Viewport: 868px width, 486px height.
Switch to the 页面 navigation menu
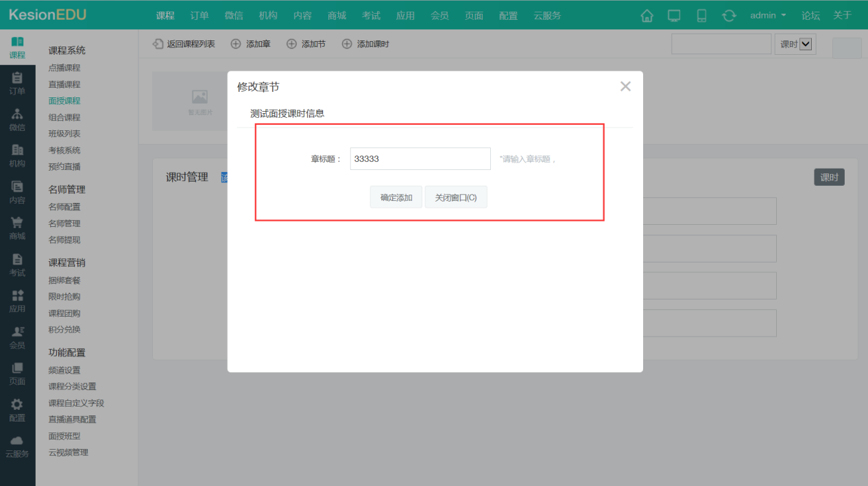click(474, 15)
